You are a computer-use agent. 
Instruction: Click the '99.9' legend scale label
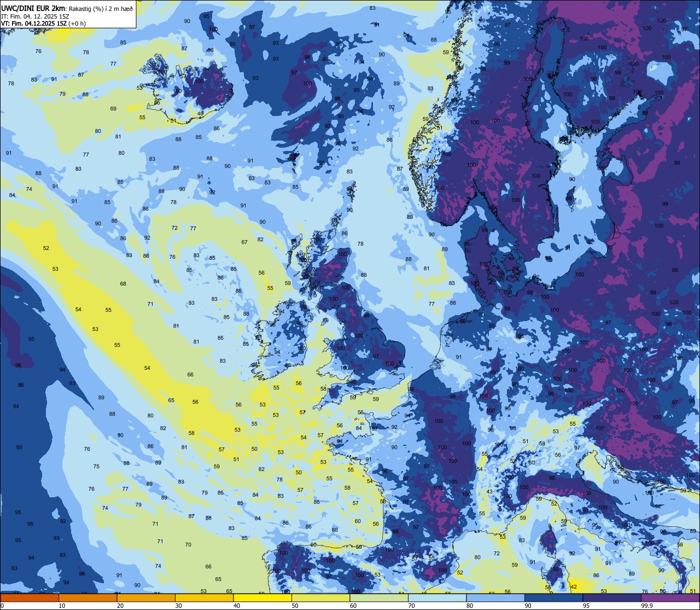click(x=647, y=606)
